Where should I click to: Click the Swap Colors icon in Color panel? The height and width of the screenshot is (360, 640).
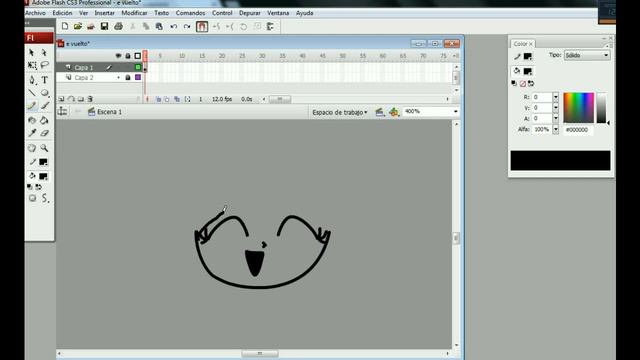click(531, 83)
